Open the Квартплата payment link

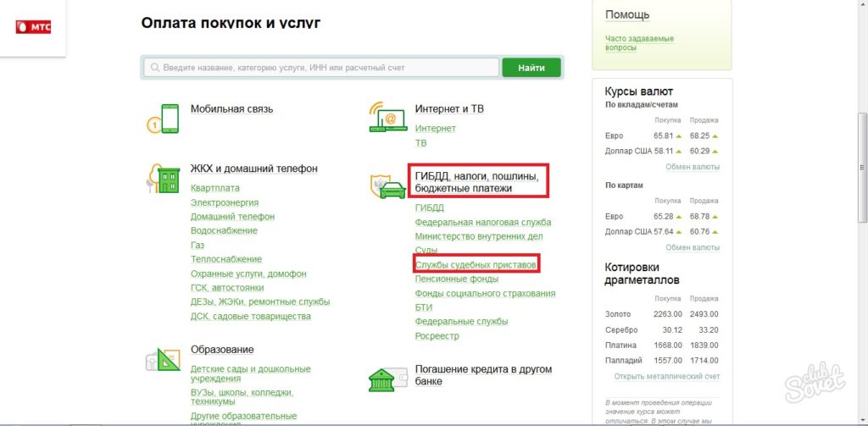pos(214,188)
